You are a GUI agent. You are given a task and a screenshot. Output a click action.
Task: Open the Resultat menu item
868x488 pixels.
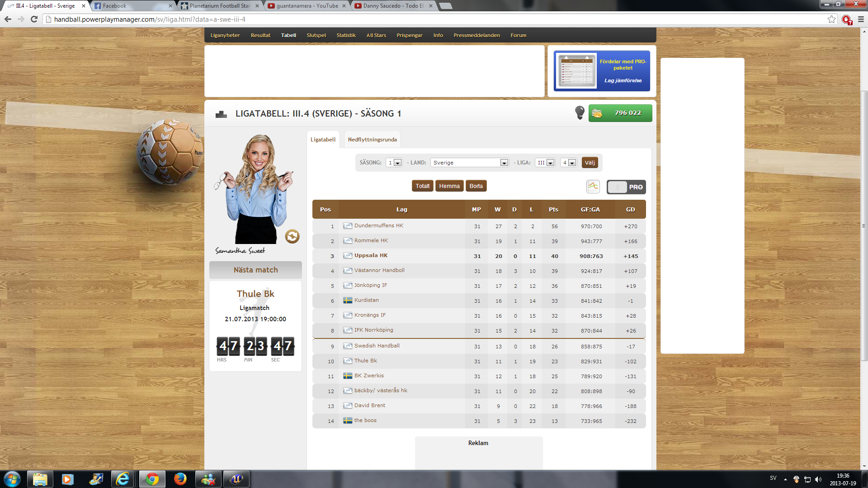260,35
